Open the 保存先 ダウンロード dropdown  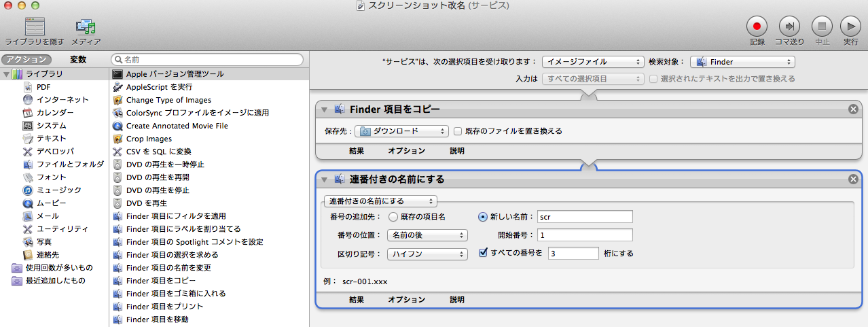click(403, 131)
